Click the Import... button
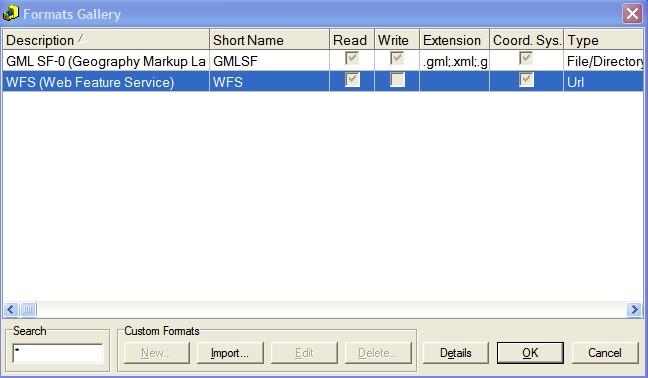This screenshot has width=648, height=378. (x=230, y=353)
